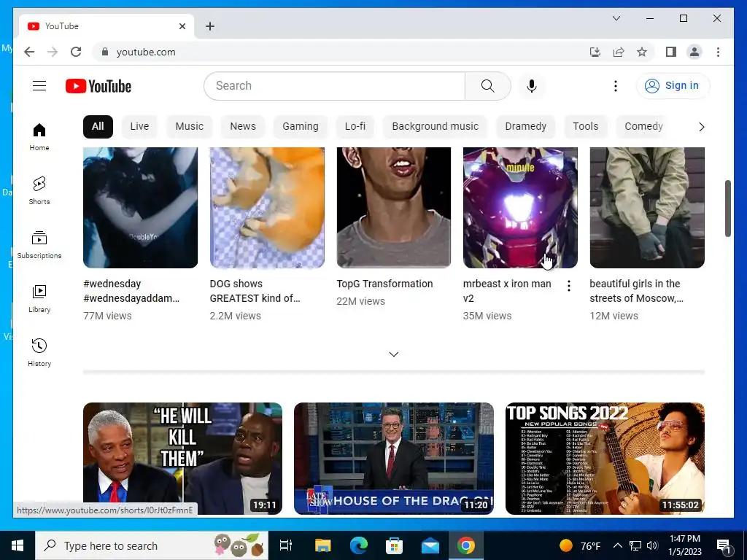
Task: Show next category chips with arrow
Action: tap(701, 127)
